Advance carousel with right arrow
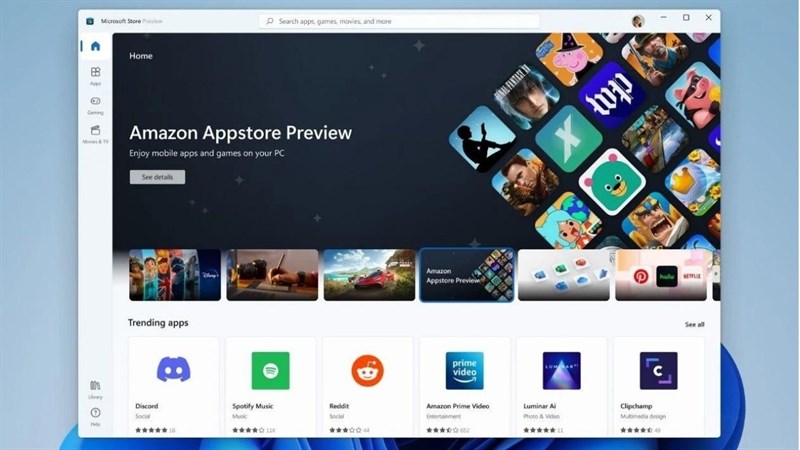This screenshot has width=800, height=450. pyautogui.click(x=716, y=274)
